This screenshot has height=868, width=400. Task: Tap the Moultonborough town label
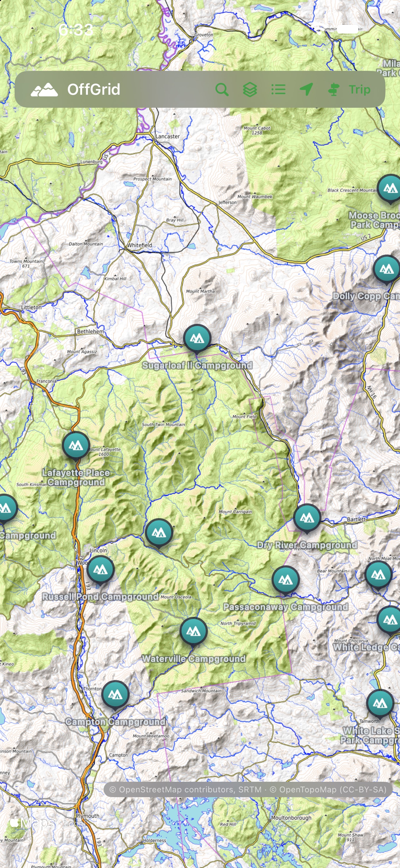[292, 818]
